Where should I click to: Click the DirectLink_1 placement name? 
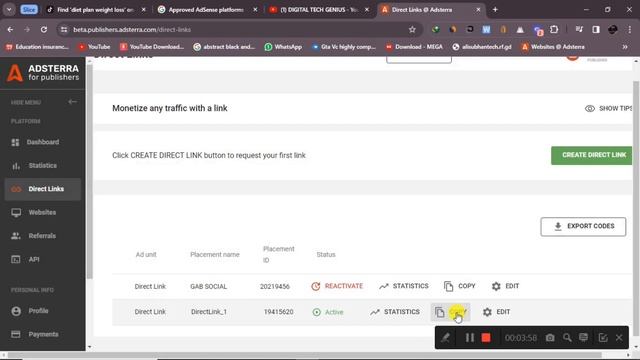point(209,312)
